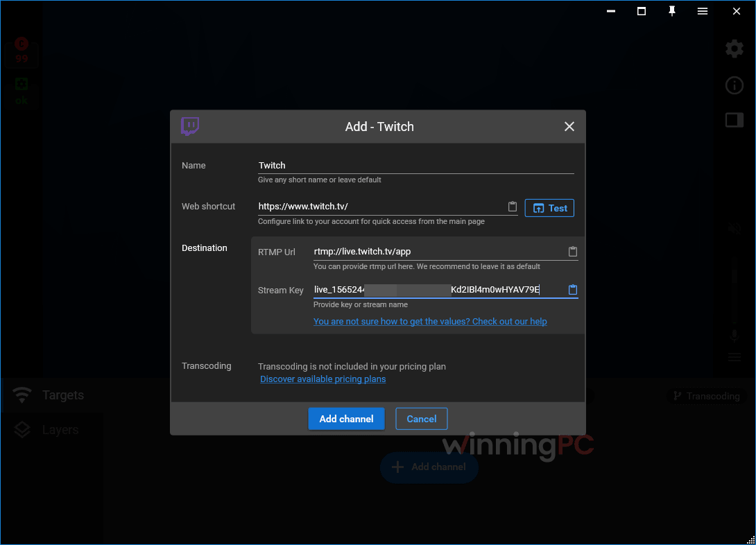This screenshot has width=756, height=545.
Task: Click 'Transcoding is not included in your pricing plan'
Action: [352, 367]
